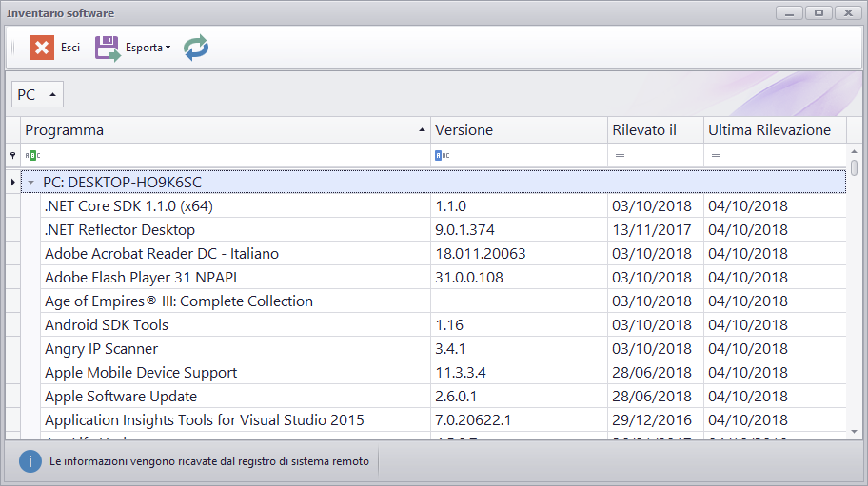
Task: Select the Angry IP Scanner row
Action: click(444, 349)
